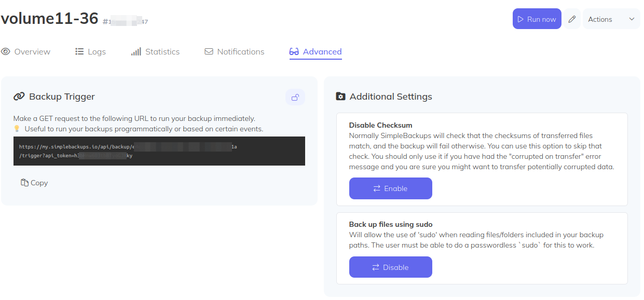Click the Additional Settings heading text
Viewport: 644px width, 300px height.
(391, 97)
